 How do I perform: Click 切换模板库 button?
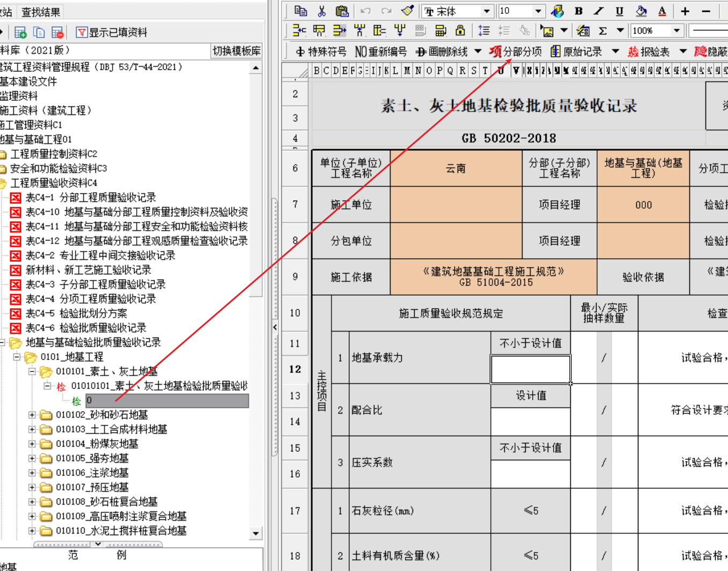click(236, 51)
